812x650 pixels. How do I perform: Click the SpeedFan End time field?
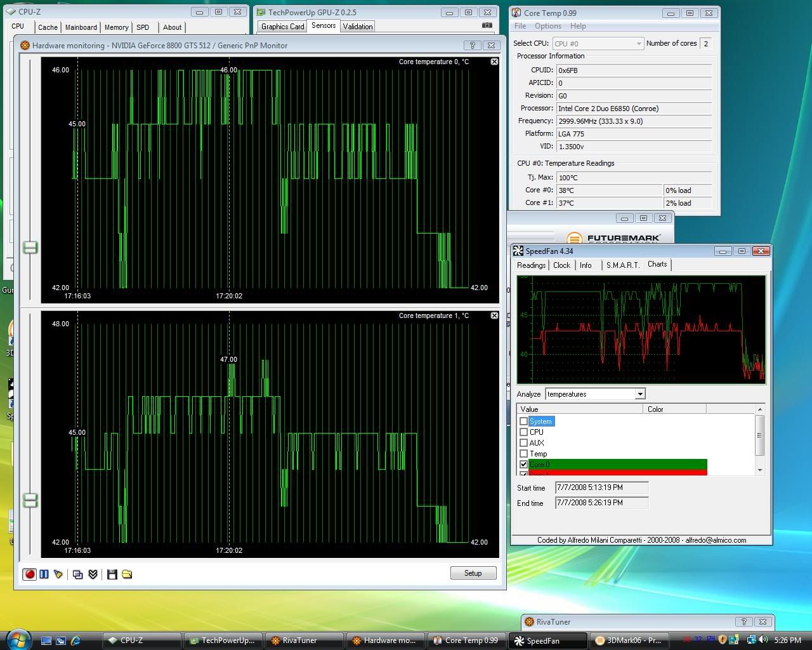pyautogui.click(x=601, y=503)
